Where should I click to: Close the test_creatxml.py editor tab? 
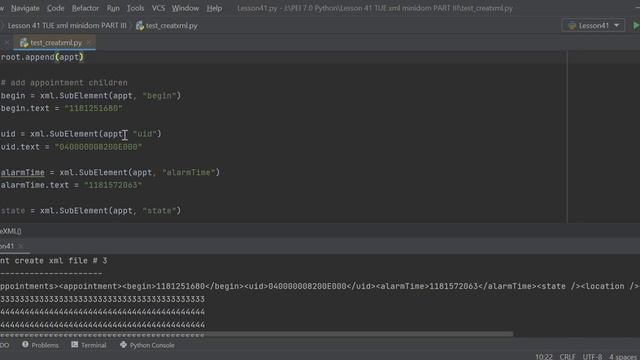pos(89,42)
